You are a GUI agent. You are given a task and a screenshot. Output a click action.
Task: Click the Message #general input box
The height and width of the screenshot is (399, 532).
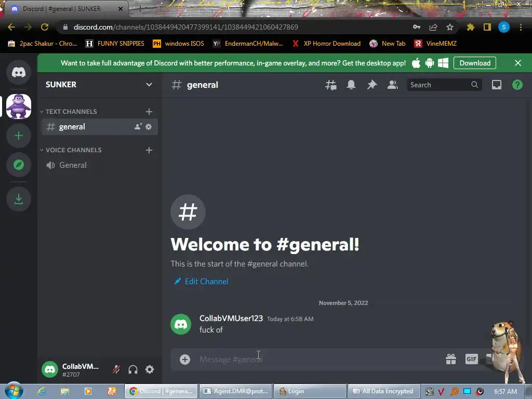[x=319, y=360]
